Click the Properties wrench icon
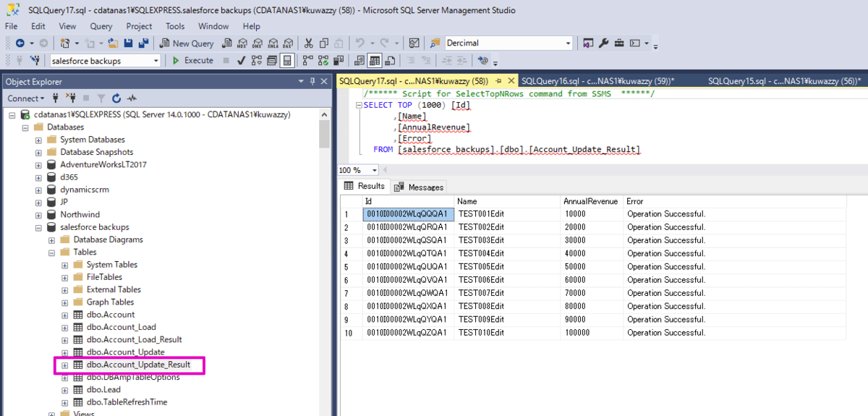868x416 pixels. [x=604, y=43]
